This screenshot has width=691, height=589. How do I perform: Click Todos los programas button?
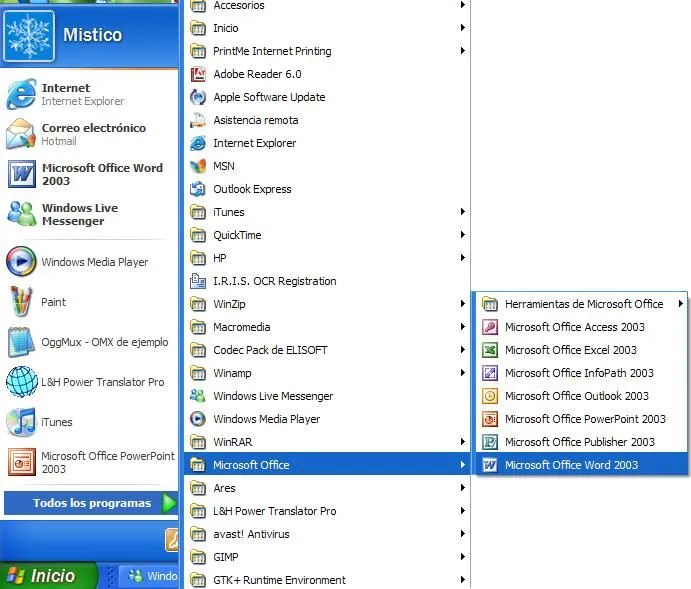coord(91,503)
